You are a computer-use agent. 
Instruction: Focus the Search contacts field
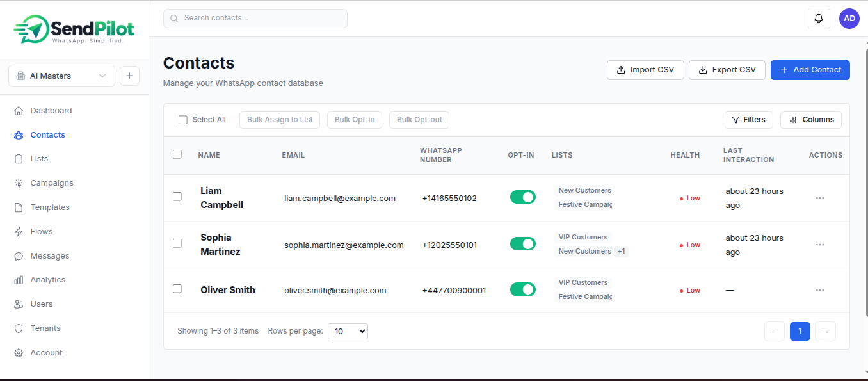tap(255, 19)
